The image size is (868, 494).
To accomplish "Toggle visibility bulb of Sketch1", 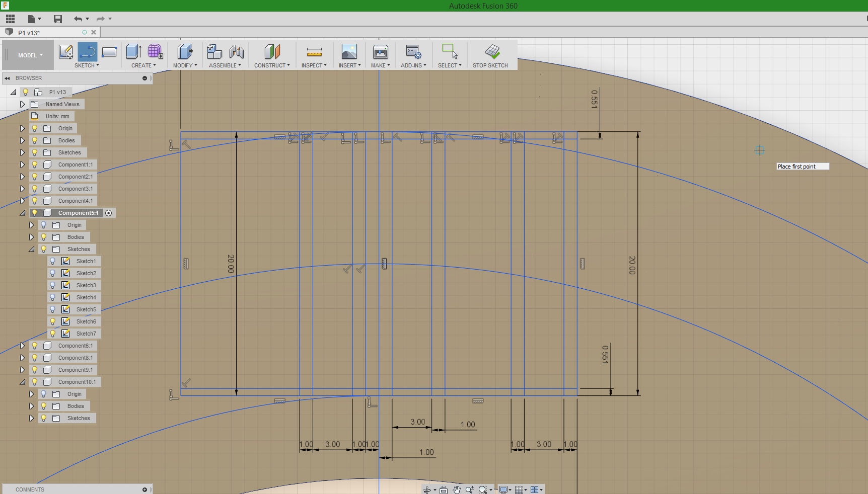I will 52,261.
